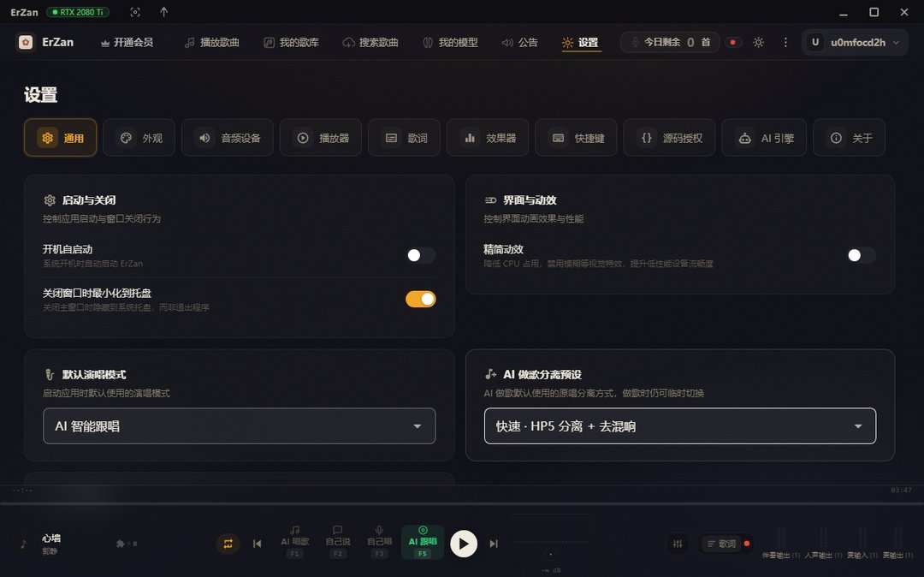Switch to 自己唱 mode (F3)

coord(379,542)
